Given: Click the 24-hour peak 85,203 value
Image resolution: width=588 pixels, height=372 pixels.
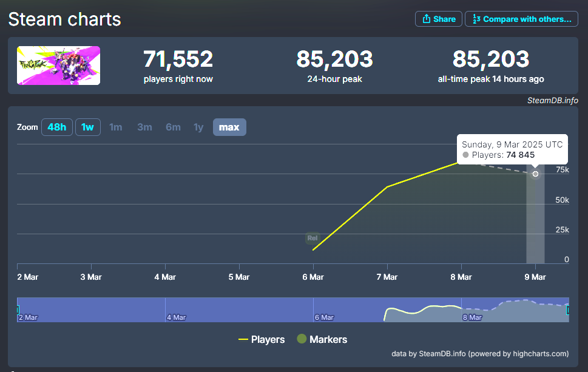Looking at the screenshot, I should point(334,59).
